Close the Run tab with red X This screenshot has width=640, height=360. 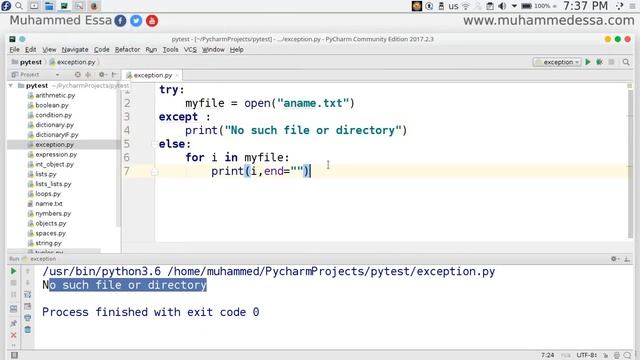tap(13, 335)
